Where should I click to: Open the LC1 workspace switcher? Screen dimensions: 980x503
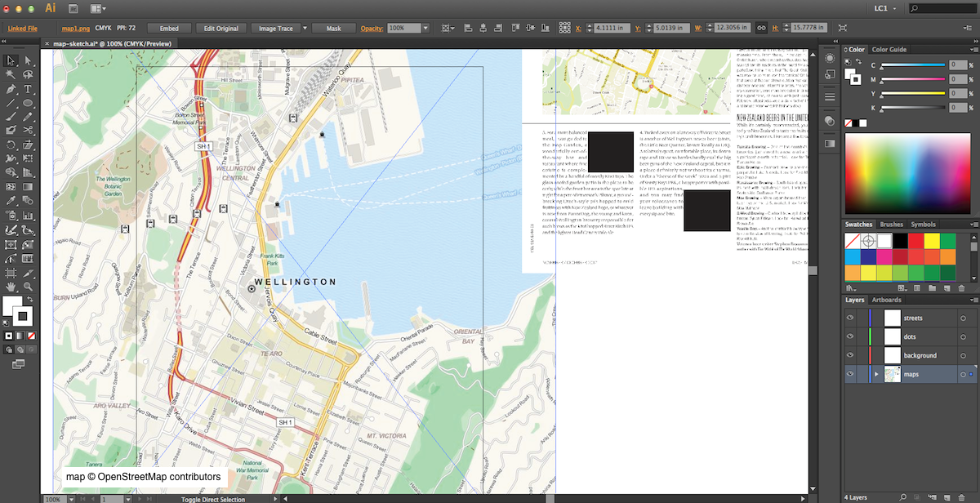pos(885,7)
